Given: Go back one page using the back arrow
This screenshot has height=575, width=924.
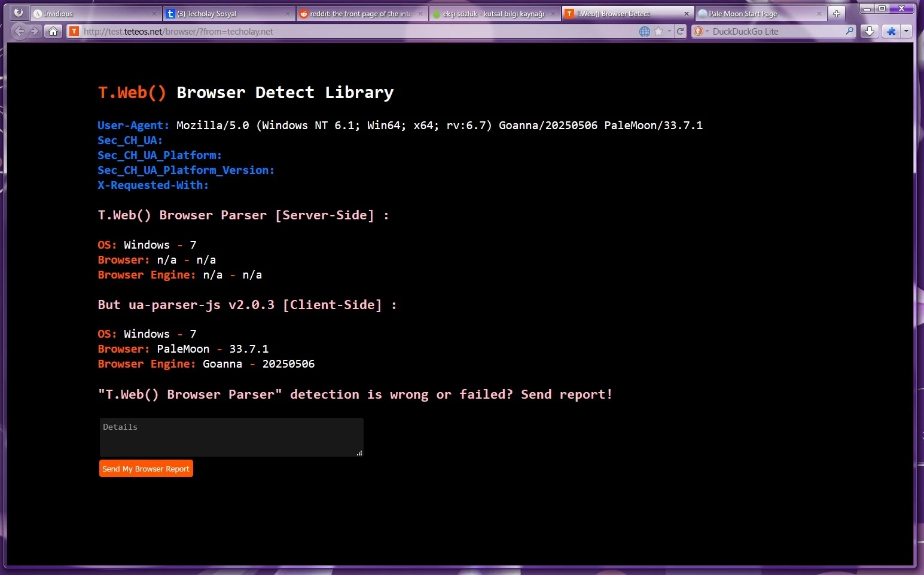Looking at the screenshot, I should tap(20, 32).
